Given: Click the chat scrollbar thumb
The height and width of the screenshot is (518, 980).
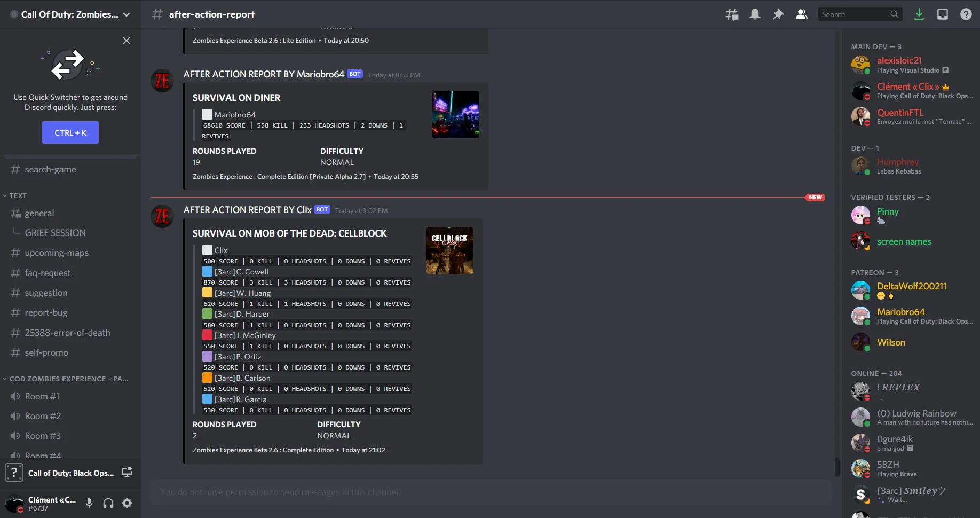Looking at the screenshot, I should pos(837,467).
